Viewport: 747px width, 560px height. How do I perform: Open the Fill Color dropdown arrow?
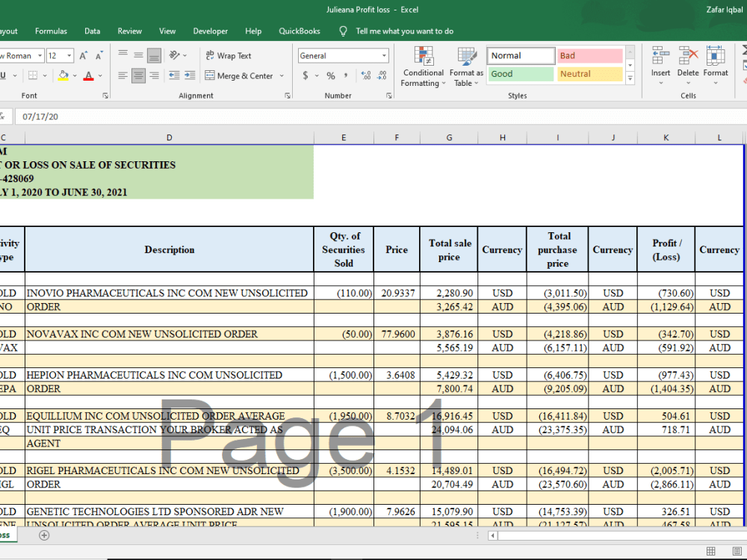73,75
